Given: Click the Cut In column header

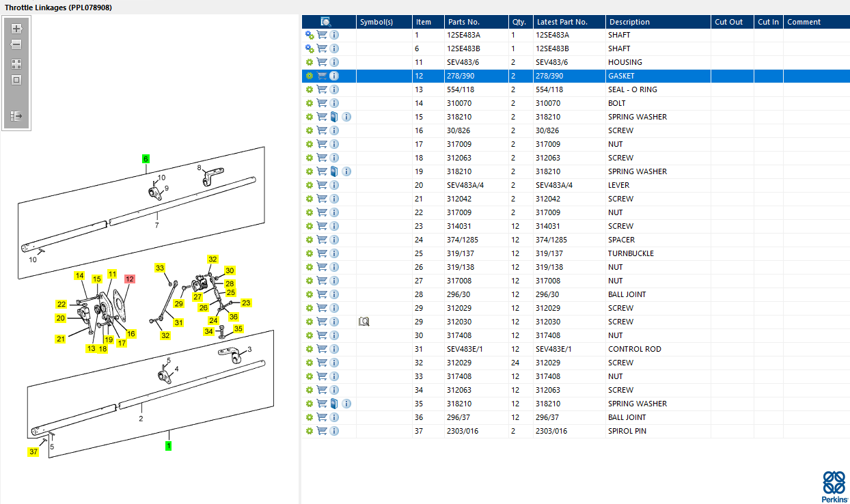Looking at the screenshot, I should coord(769,22).
